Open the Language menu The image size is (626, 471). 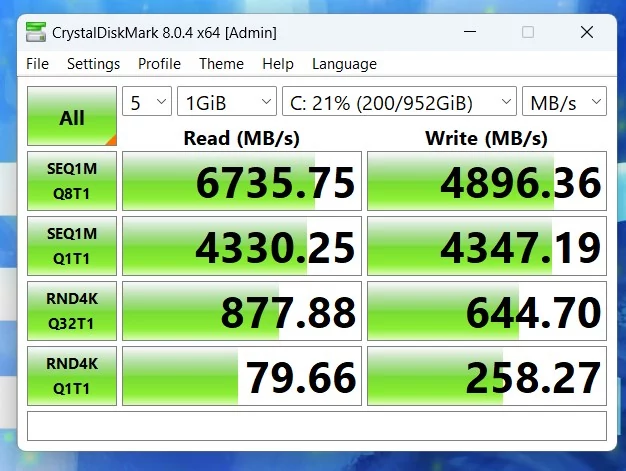click(345, 64)
